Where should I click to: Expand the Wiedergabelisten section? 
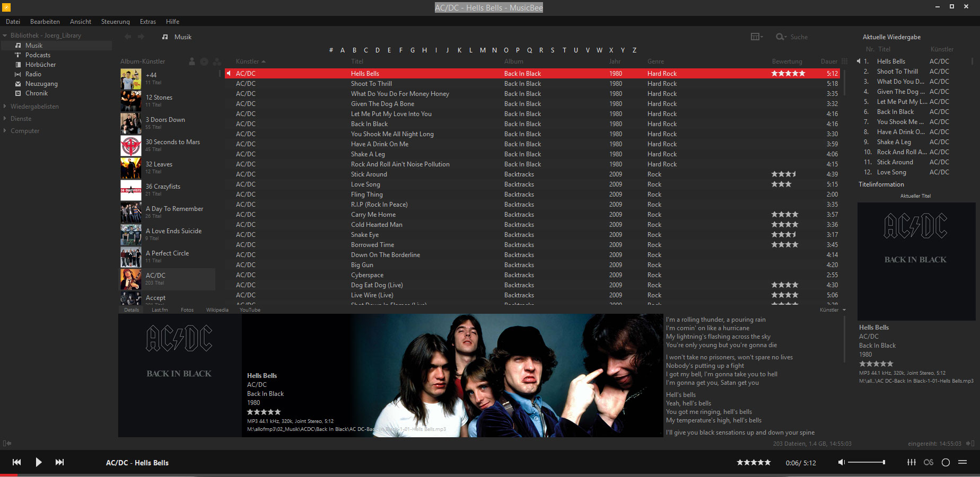click(5, 107)
